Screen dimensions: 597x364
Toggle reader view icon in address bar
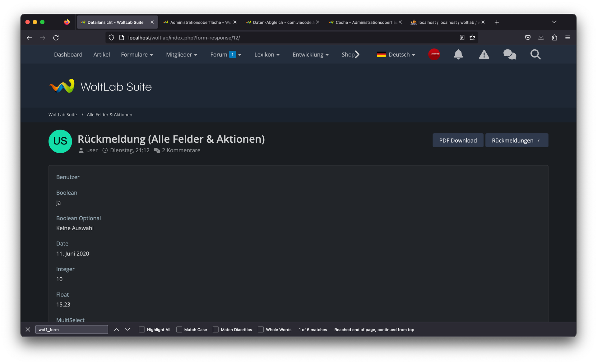[462, 38]
